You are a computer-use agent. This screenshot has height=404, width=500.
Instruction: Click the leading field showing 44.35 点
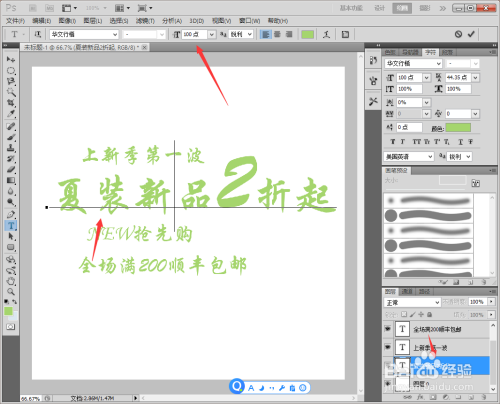[458, 77]
